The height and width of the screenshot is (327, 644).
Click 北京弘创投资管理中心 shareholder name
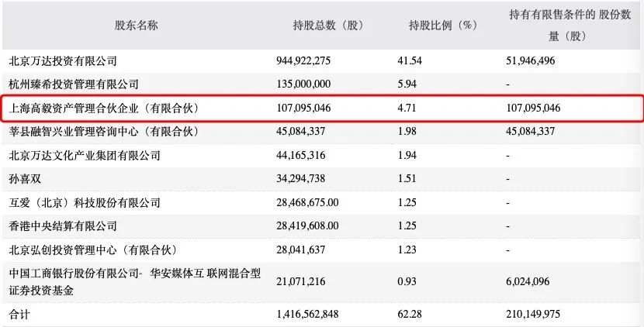click(93, 250)
